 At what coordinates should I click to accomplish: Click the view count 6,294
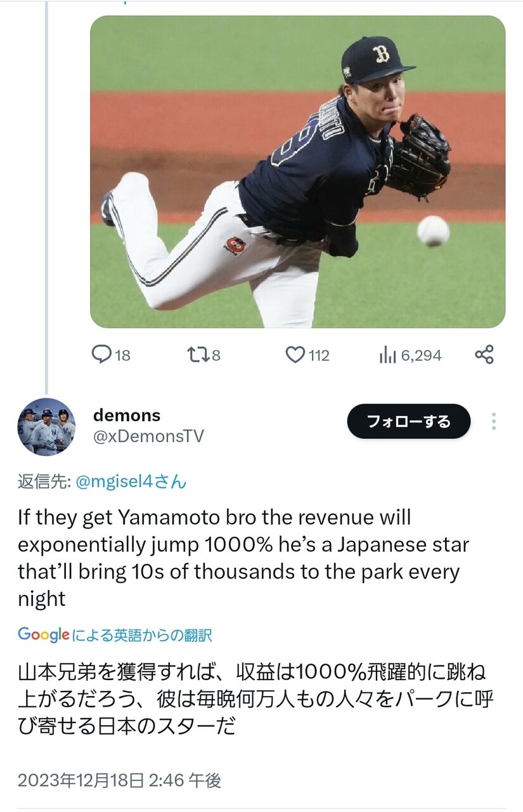(x=421, y=355)
